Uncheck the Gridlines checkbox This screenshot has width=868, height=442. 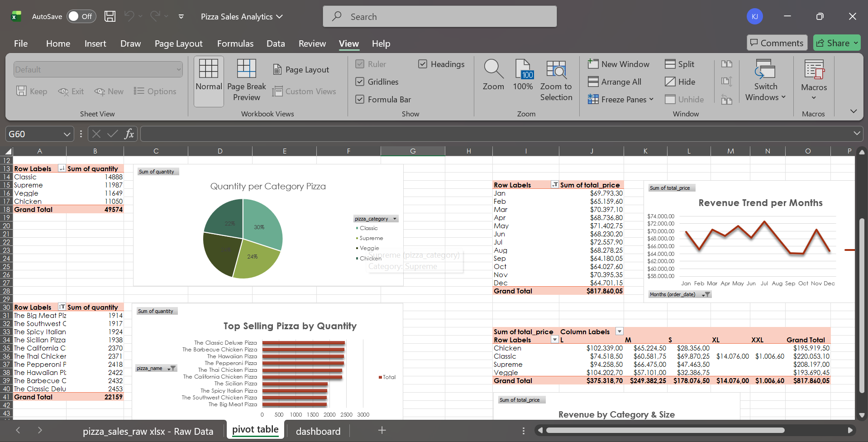point(360,82)
